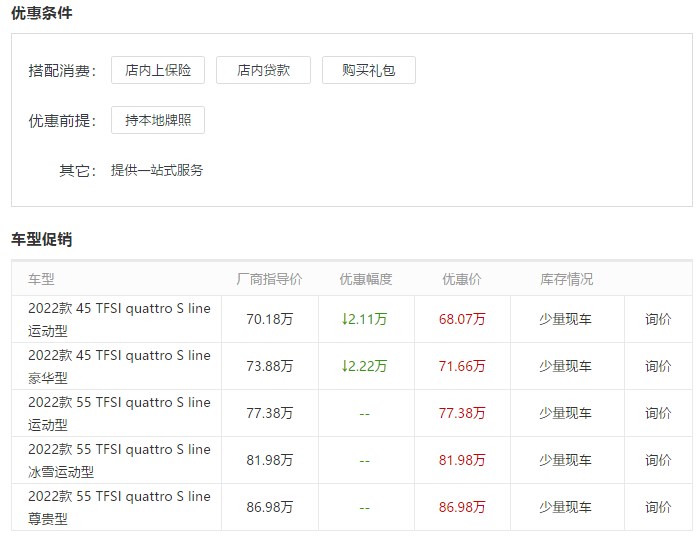Click the guide price 73.88万
Viewport: 700px width, 539px height.
[x=270, y=366]
